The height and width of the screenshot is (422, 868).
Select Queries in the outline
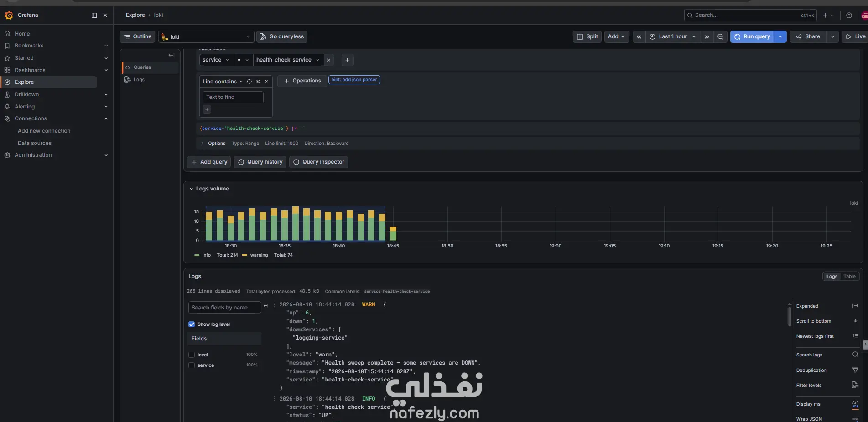pyautogui.click(x=151, y=67)
